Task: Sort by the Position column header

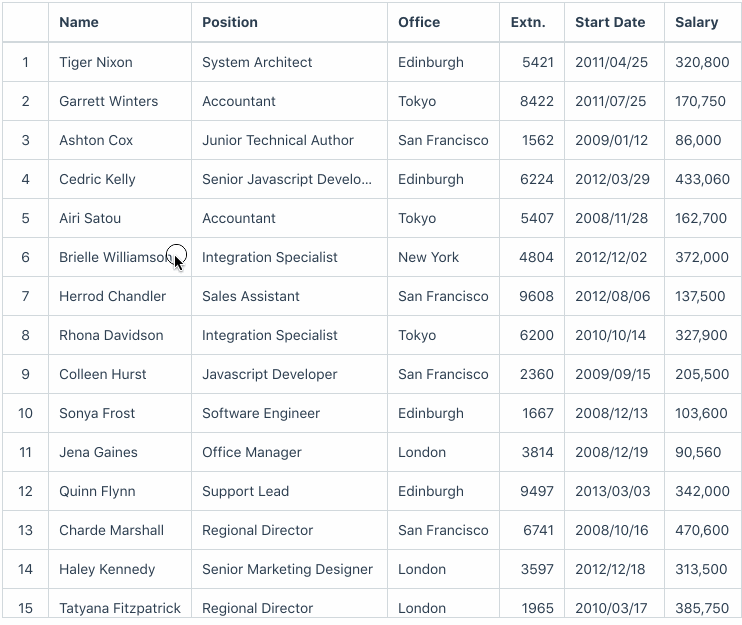Action: 230,22
